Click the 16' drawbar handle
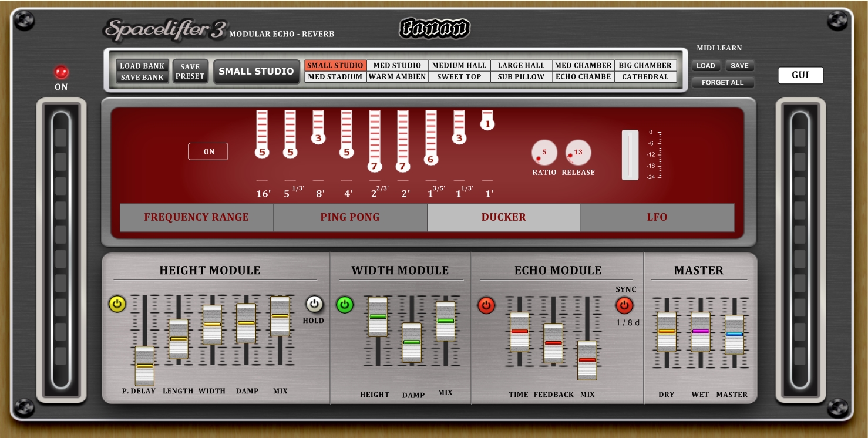The height and width of the screenshot is (438, 868). click(262, 153)
